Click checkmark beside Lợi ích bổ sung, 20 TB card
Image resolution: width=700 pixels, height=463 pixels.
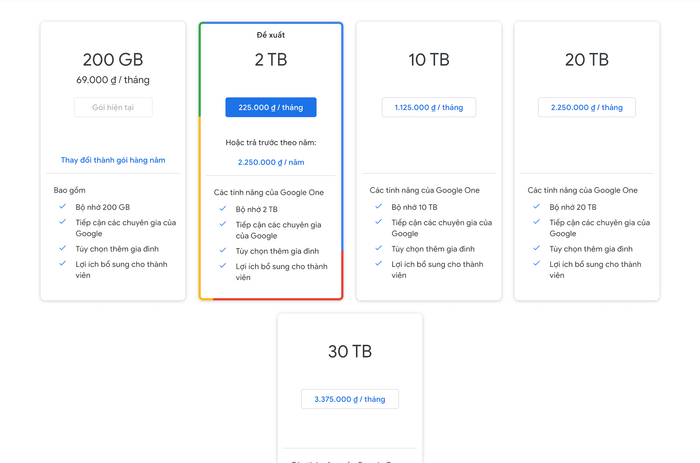[x=537, y=263]
